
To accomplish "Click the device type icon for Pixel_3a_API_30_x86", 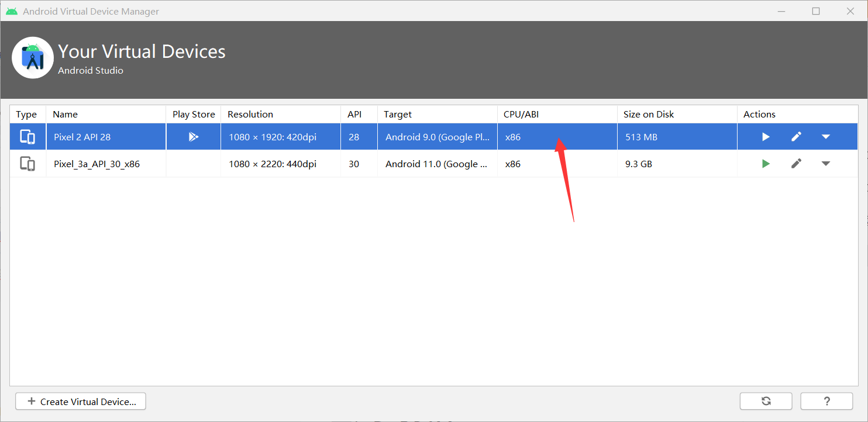I will [x=27, y=164].
